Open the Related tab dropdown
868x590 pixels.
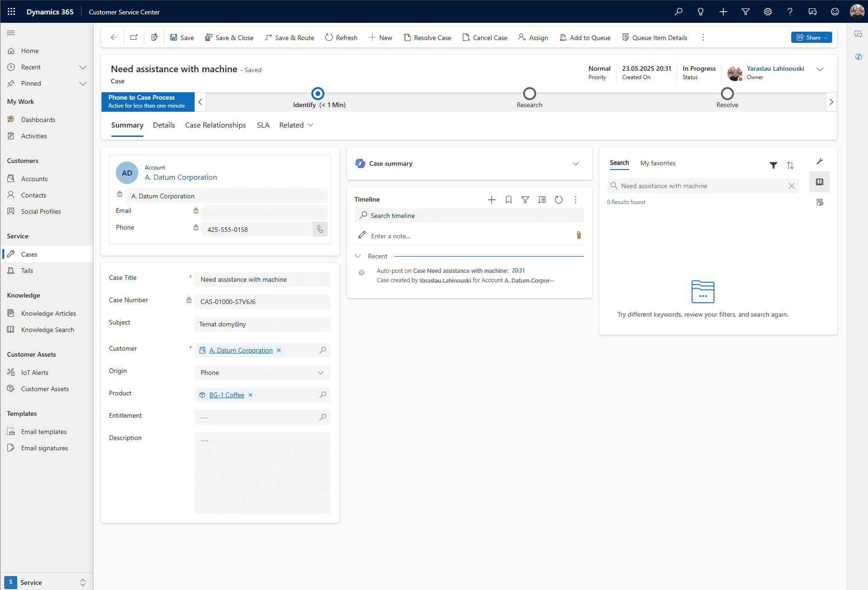(296, 125)
